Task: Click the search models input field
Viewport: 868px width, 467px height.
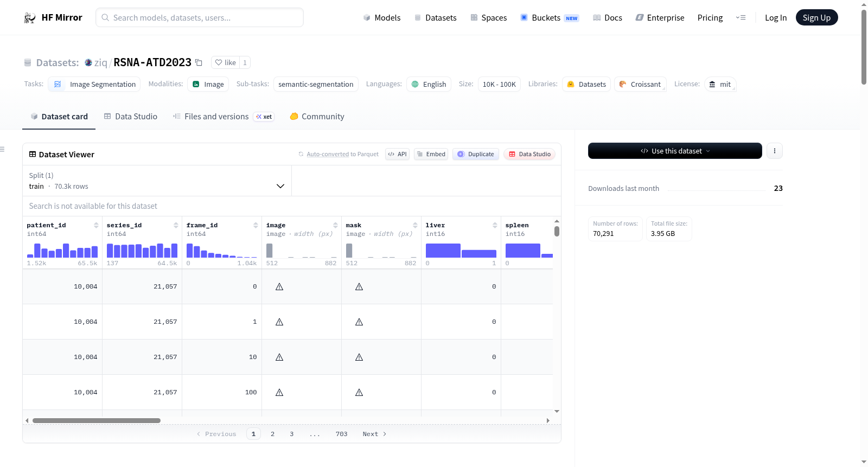Action: click(200, 17)
